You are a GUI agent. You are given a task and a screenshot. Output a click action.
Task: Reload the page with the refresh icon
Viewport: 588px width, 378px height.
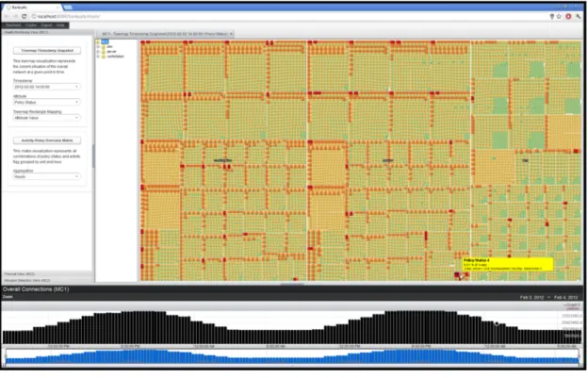click(24, 17)
